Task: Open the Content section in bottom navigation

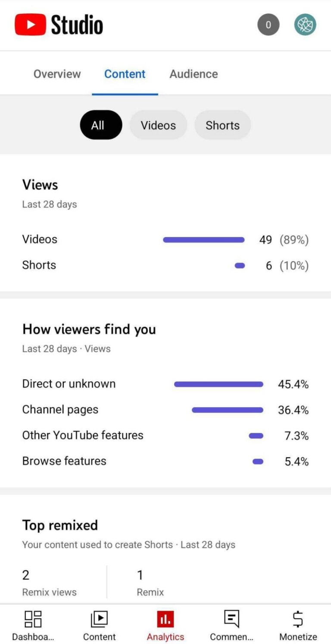Action: pos(99,624)
